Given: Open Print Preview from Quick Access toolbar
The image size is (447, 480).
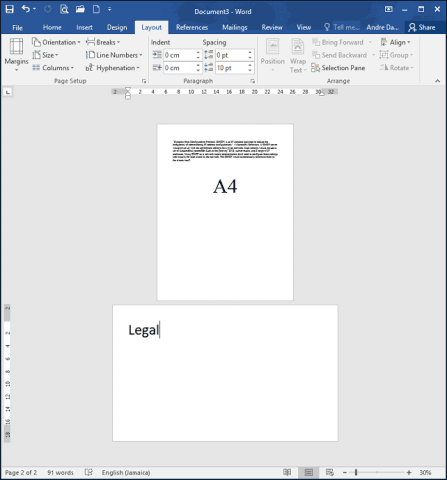Looking at the screenshot, I should coord(64,9).
